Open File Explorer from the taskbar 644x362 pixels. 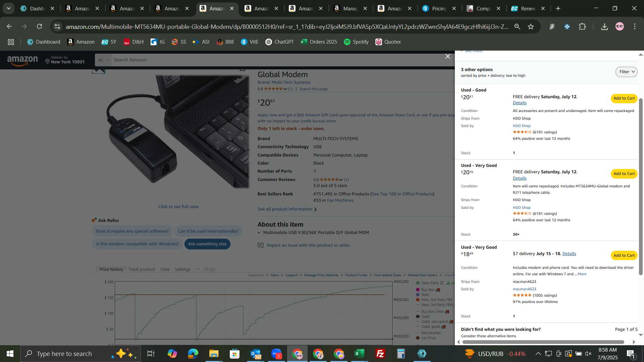(214, 354)
